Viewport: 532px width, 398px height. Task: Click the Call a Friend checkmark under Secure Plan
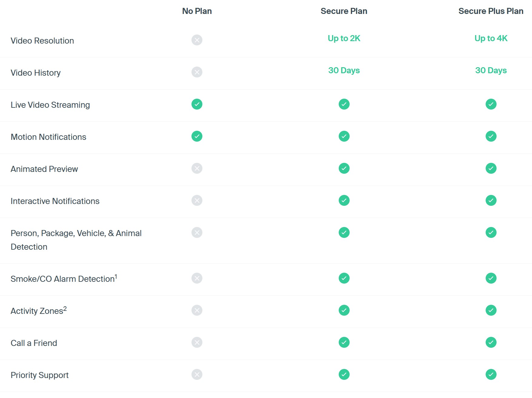coord(344,342)
